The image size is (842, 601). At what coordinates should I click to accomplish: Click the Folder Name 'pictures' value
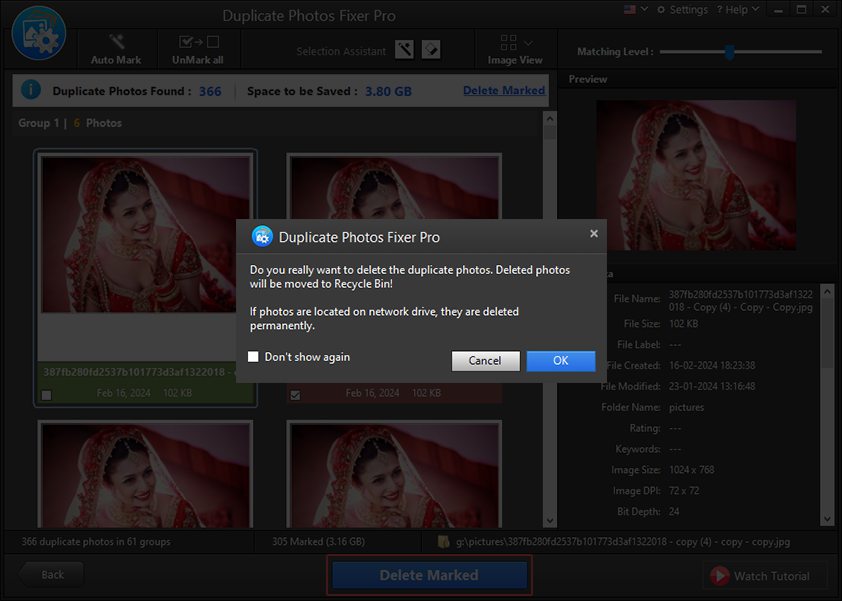pos(686,407)
